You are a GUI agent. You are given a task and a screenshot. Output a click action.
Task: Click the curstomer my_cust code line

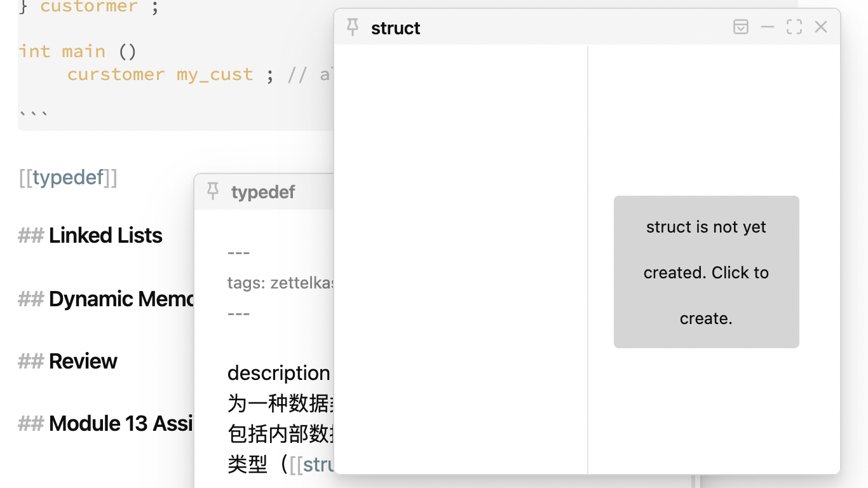[159, 74]
